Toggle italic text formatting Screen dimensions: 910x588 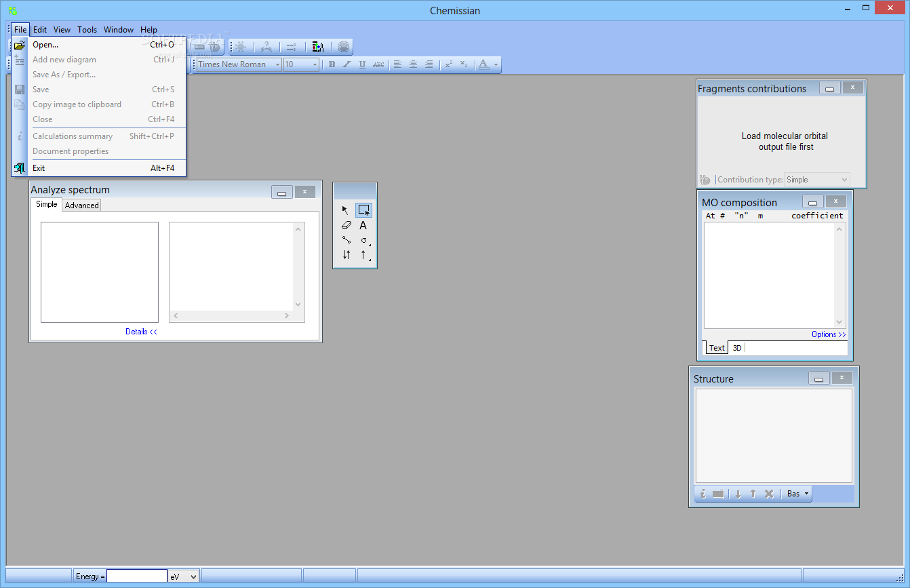tap(347, 64)
